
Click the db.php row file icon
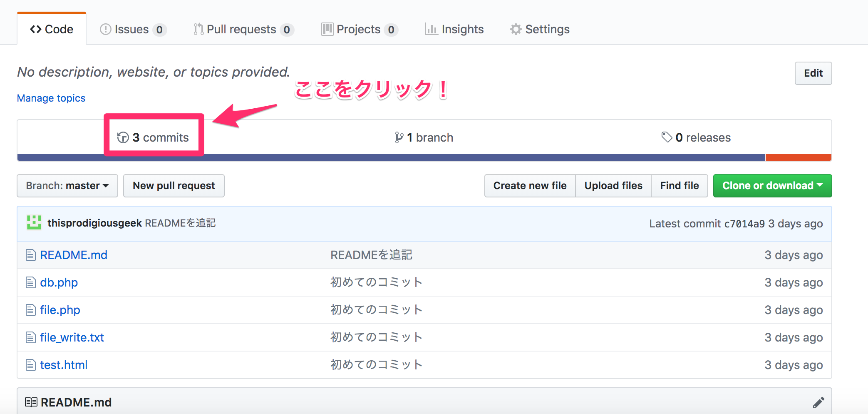tap(31, 282)
